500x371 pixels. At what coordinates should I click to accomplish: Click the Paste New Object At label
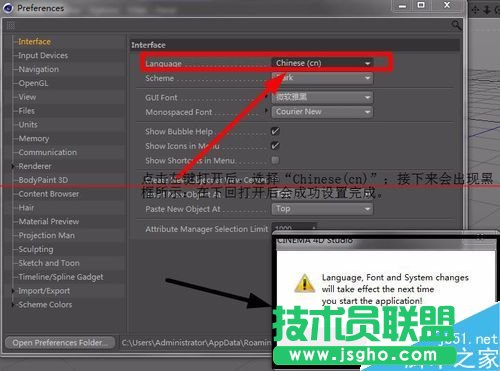tap(183, 209)
